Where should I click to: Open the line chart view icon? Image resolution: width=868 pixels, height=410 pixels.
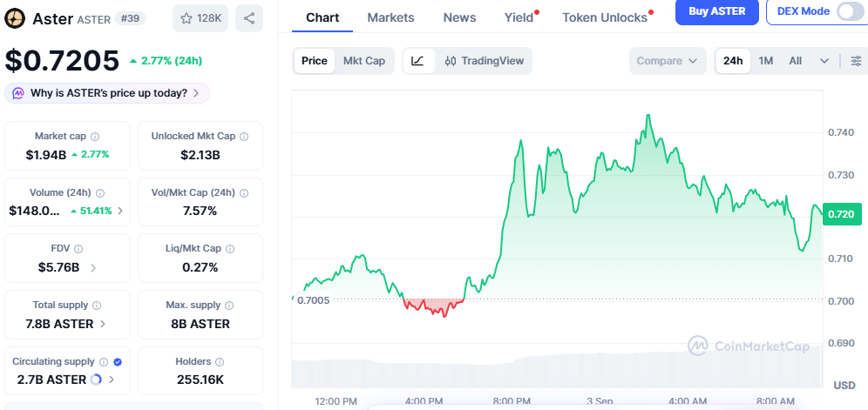418,61
